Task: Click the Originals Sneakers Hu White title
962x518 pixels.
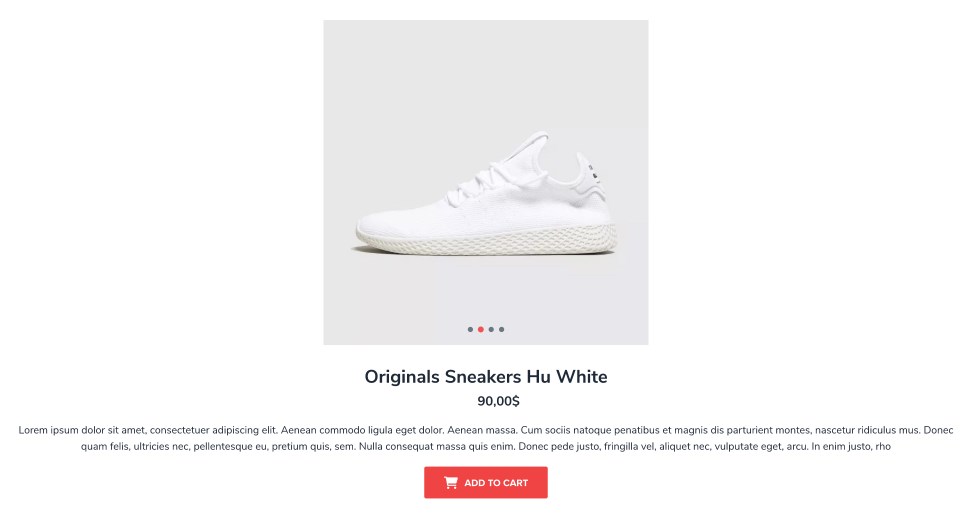Action: 486,377
